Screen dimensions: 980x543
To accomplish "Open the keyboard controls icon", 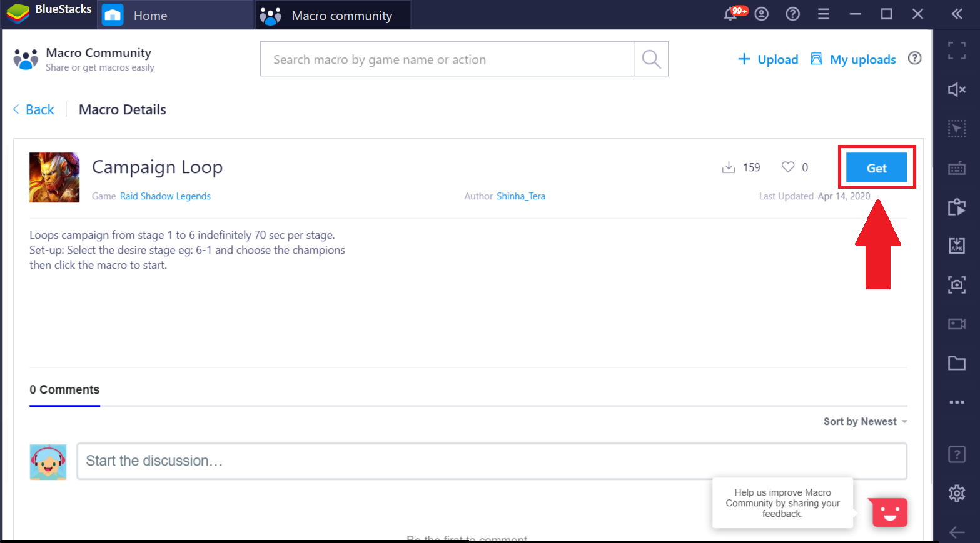I will 956,167.
